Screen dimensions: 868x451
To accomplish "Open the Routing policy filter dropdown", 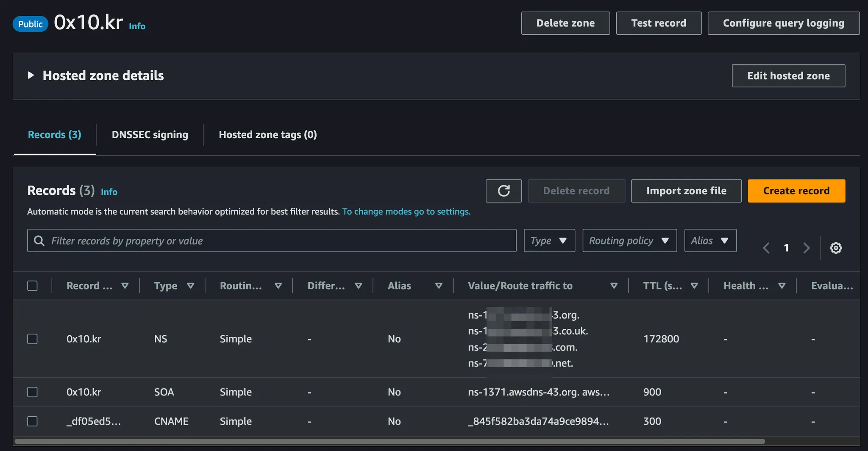I will point(629,241).
